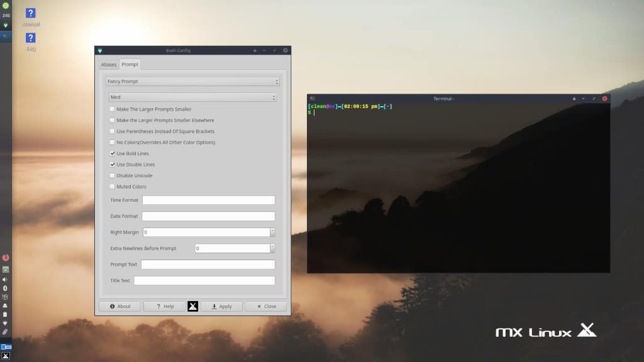Launch Firefox from the panel
This screenshot has height=362, width=644.
point(6,258)
